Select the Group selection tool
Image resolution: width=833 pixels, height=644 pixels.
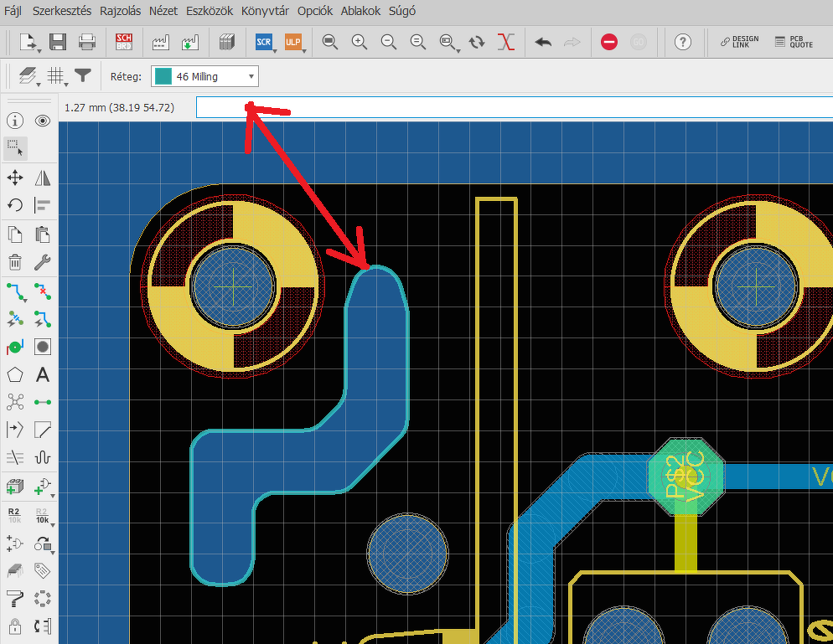(x=15, y=148)
